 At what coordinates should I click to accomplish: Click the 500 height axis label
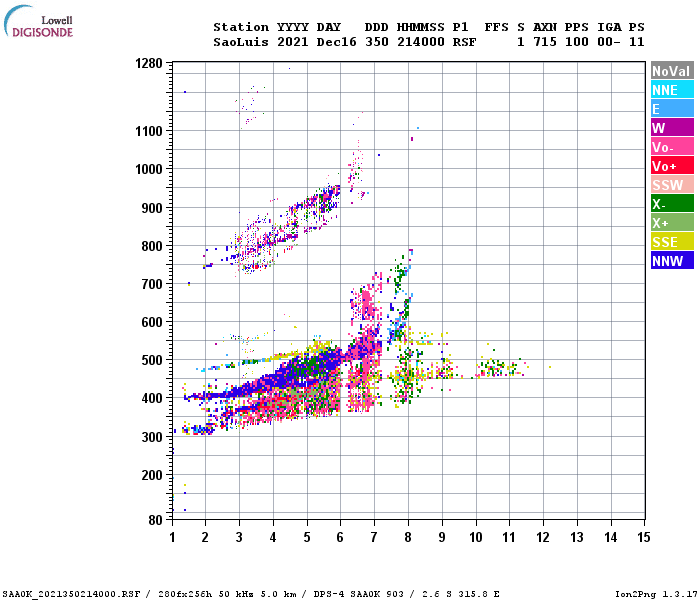[x=152, y=360]
